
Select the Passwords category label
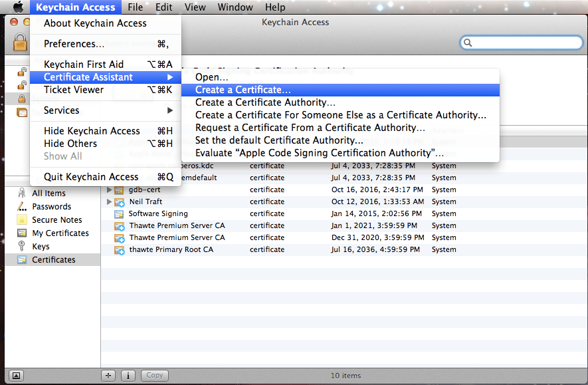(x=51, y=207)
